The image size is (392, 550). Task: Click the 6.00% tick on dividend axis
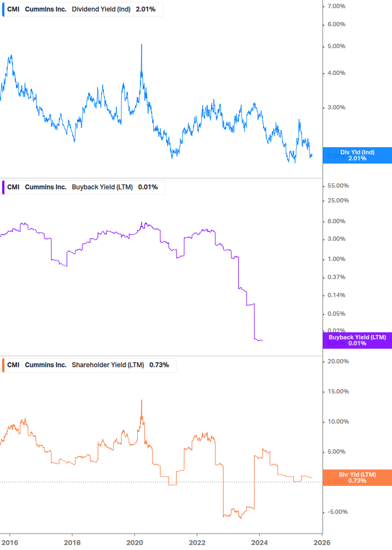pyautogui.click(x=336, y=24)
